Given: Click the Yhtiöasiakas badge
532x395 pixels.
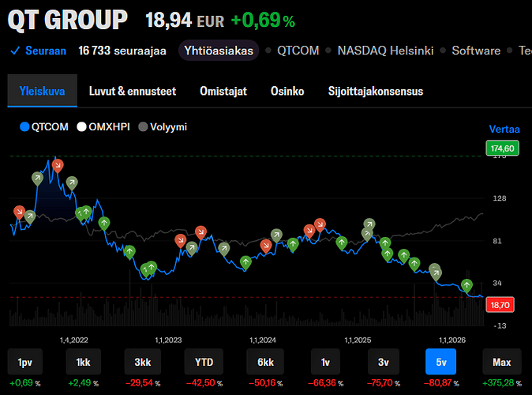Looking at the screenshot, I should click(219, 51).
